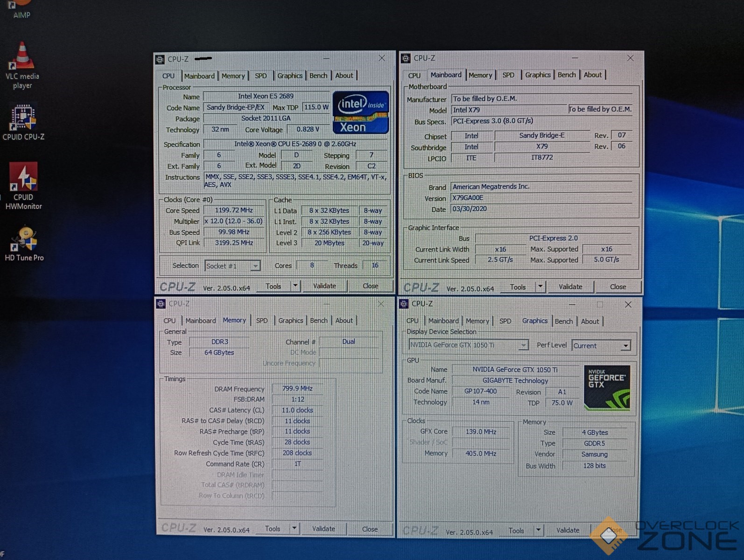The image size is (744, 560).
Task: Expand Tools dropdown arrow in the CPU window
Action: pyautogui.click(x=295, y=286)
